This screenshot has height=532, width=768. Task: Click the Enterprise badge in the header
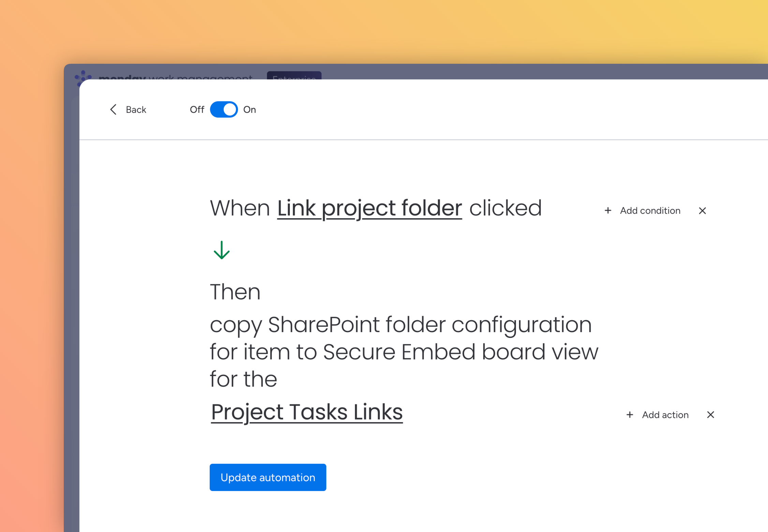click(x=294, y=76)
